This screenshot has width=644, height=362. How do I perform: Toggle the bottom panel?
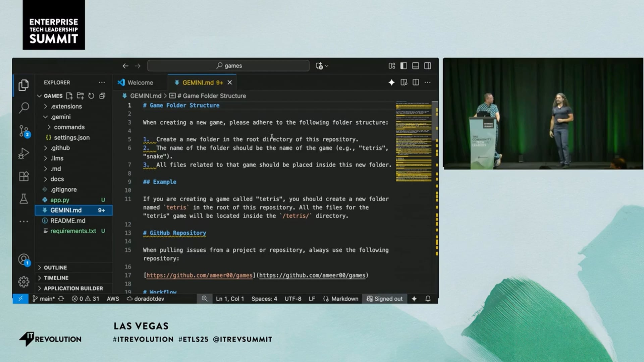click(x=416, y=66)
